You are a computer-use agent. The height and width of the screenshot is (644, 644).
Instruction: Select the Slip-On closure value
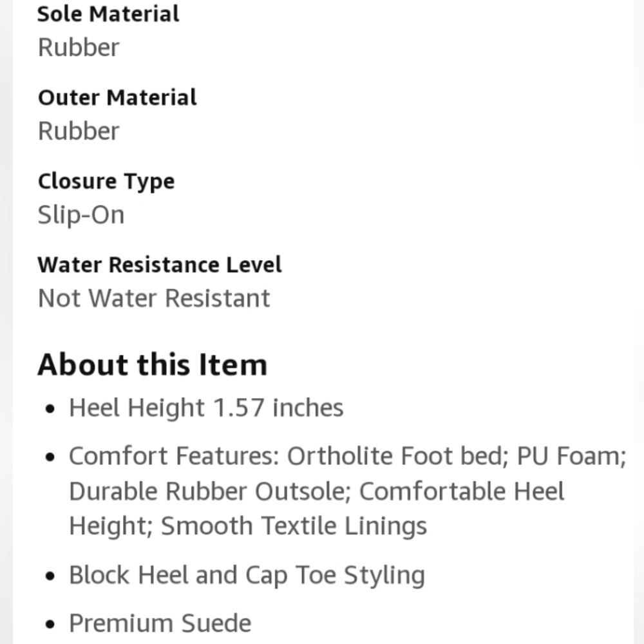[81, 215]
